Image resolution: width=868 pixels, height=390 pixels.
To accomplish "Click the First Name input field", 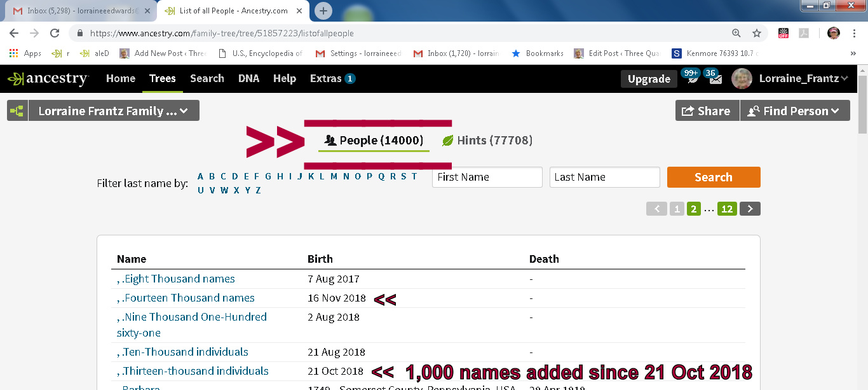I will [487, 177].
